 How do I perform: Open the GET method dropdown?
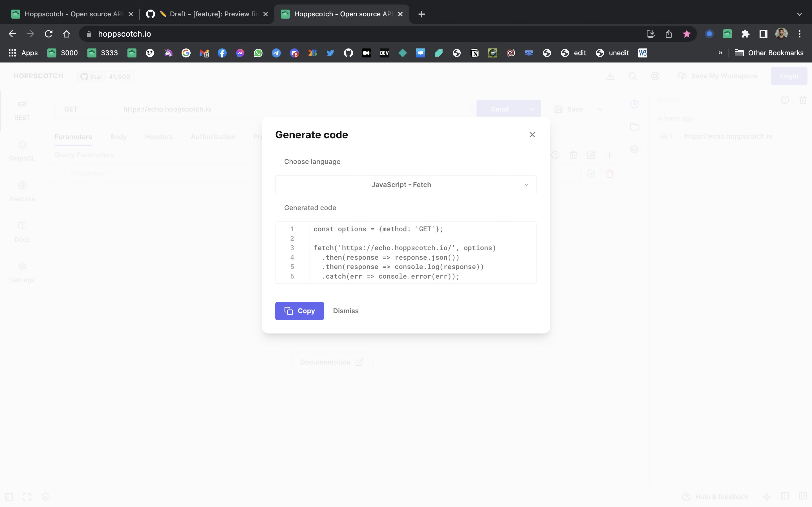(x=84, y=109)
